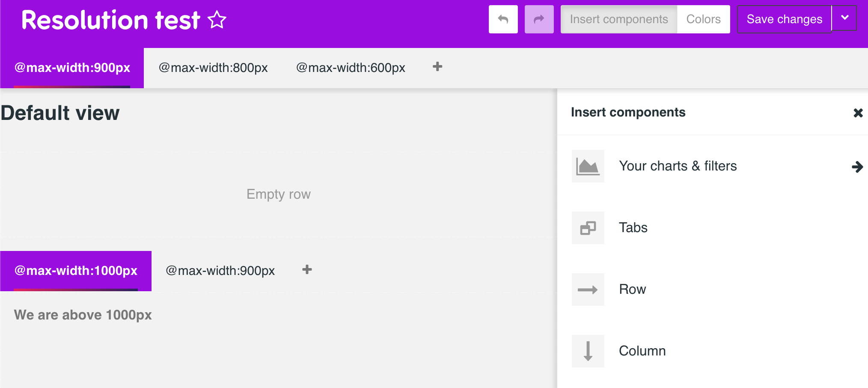Expand the Save changes dropdown arrow

[x=844, y=18]
